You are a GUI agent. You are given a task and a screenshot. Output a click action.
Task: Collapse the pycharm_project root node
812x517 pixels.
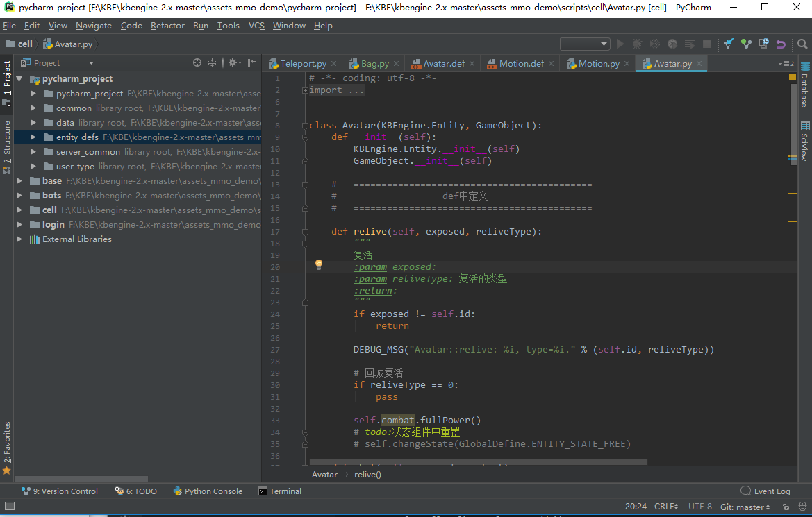[x=19, y=79]
